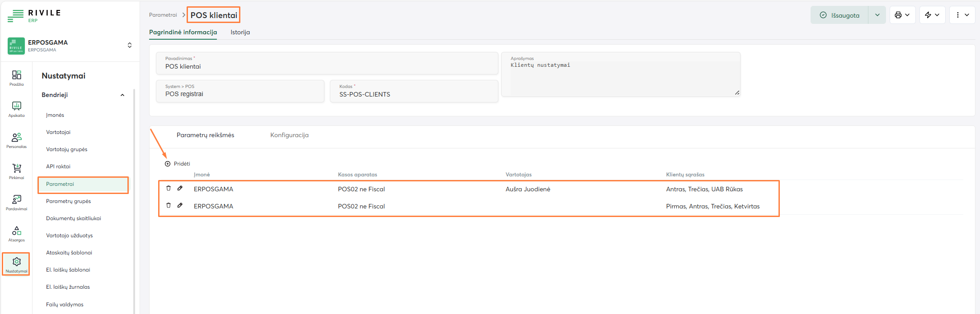980x314 pixels.
Task: Open the print options dropdown
Action: (902, 15)
